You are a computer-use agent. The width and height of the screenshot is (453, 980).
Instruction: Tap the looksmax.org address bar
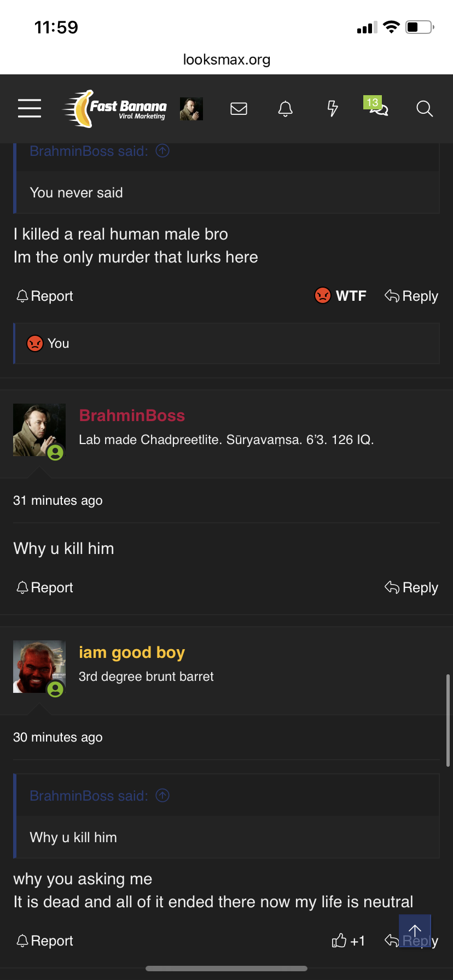click(226, 60)
